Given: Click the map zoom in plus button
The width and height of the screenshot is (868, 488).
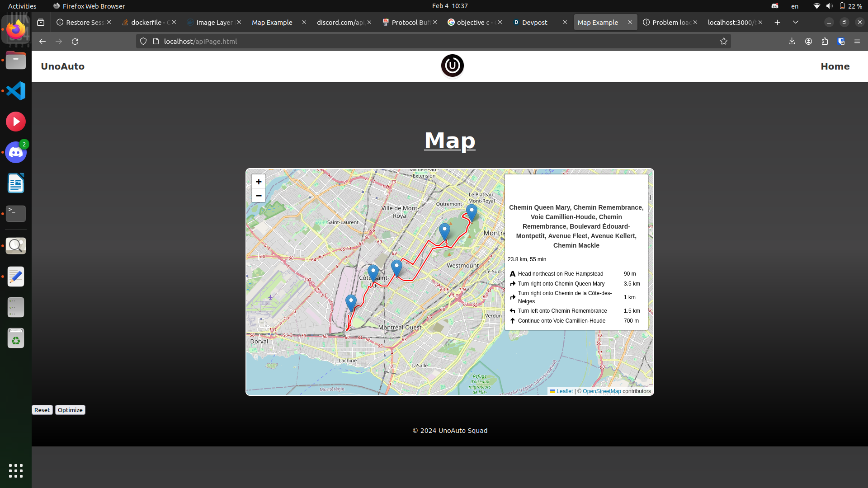Looking at the screenshot, I should 259,182.
